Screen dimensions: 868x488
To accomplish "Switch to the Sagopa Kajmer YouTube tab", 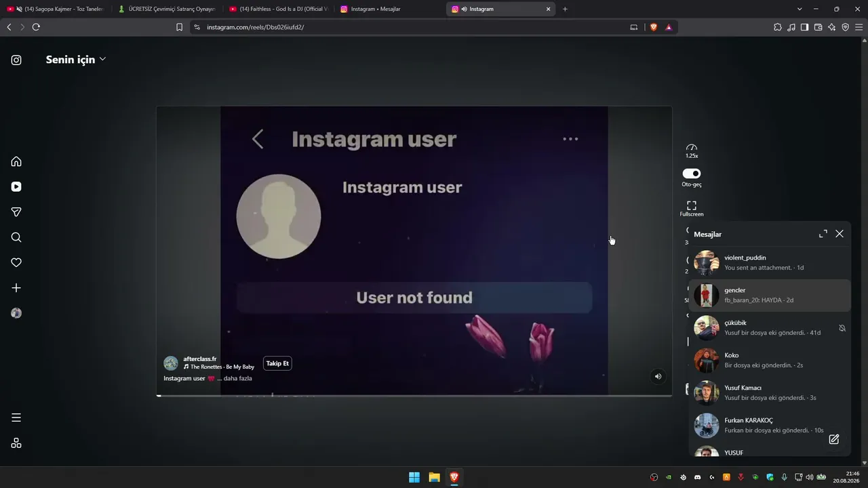I will coord(56,9).
